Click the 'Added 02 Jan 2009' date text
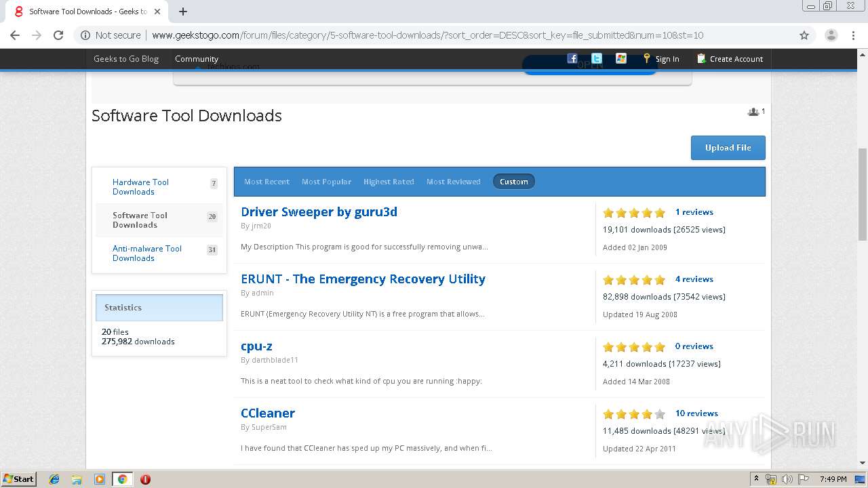868x488 pixels. point(635,247)
